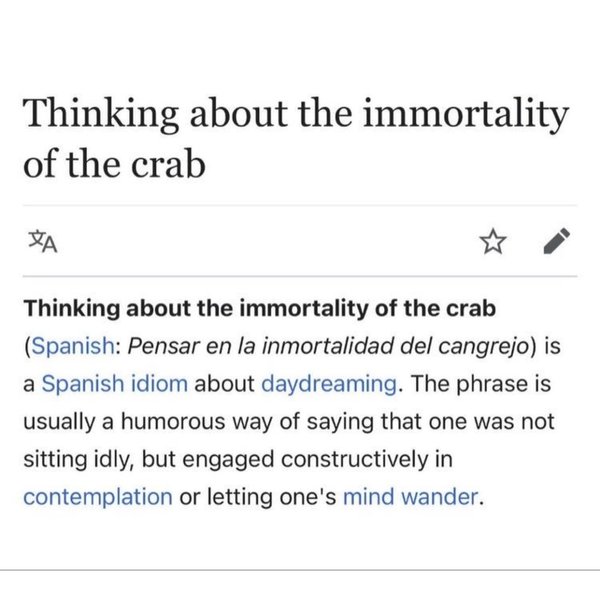The width and height of the screenshot is (600, 600).
Task: Click the horizontal rule at the page bottom
Action: click(x=300, y=570)
